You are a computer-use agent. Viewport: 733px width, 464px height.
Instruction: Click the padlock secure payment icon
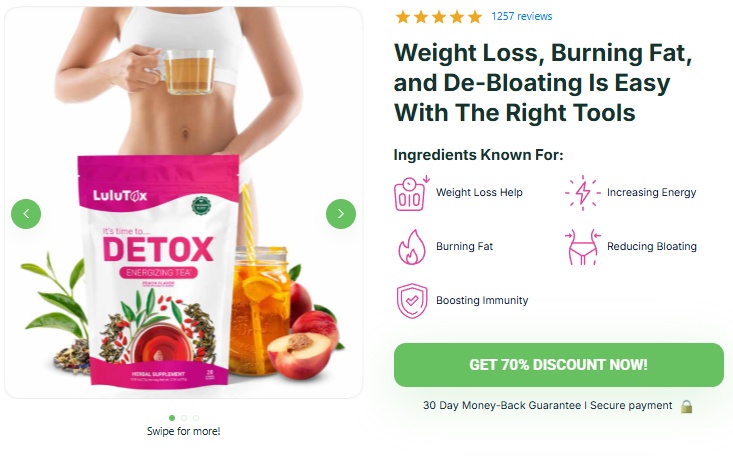pos(686,406)
